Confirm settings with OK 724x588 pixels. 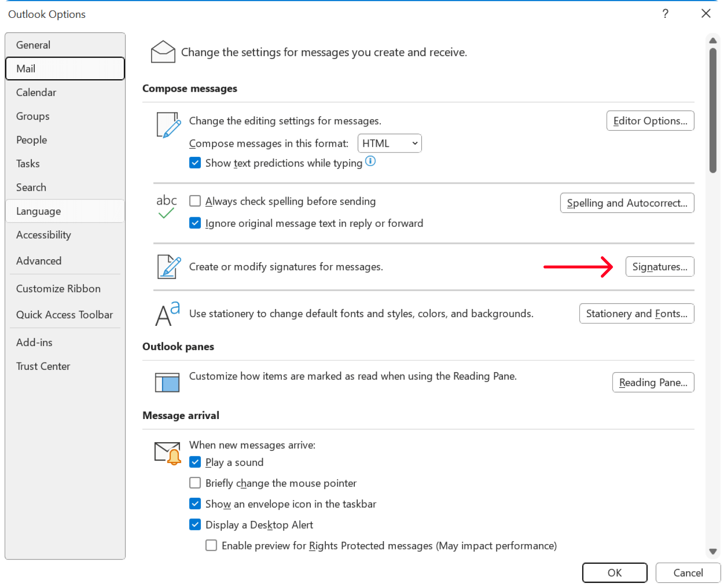point(614,573)
